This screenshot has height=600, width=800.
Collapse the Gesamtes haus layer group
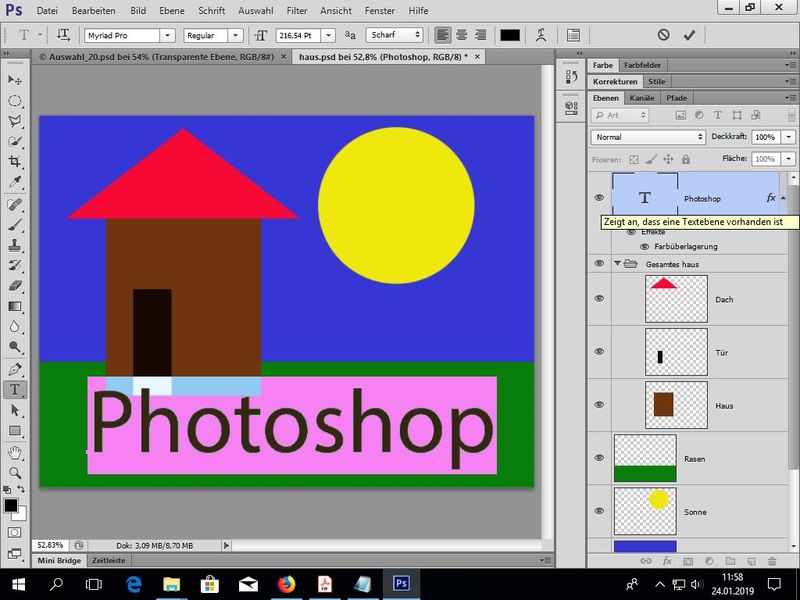[x=617, y=264]
